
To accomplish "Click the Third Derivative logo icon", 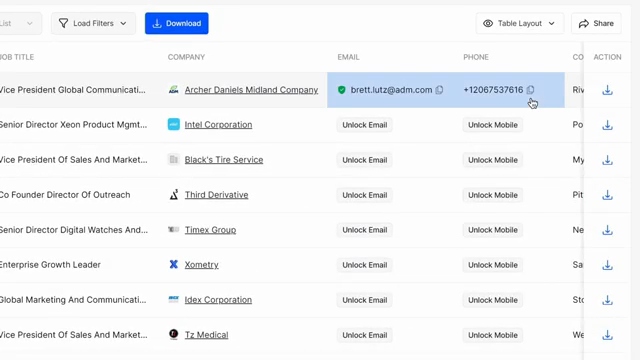I will (x=173, y=195).
